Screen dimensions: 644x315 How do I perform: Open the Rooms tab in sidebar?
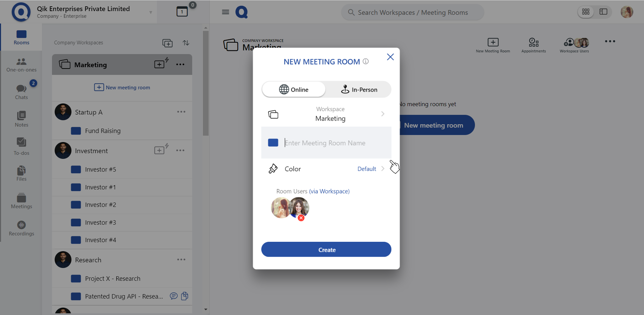point(21,37)
